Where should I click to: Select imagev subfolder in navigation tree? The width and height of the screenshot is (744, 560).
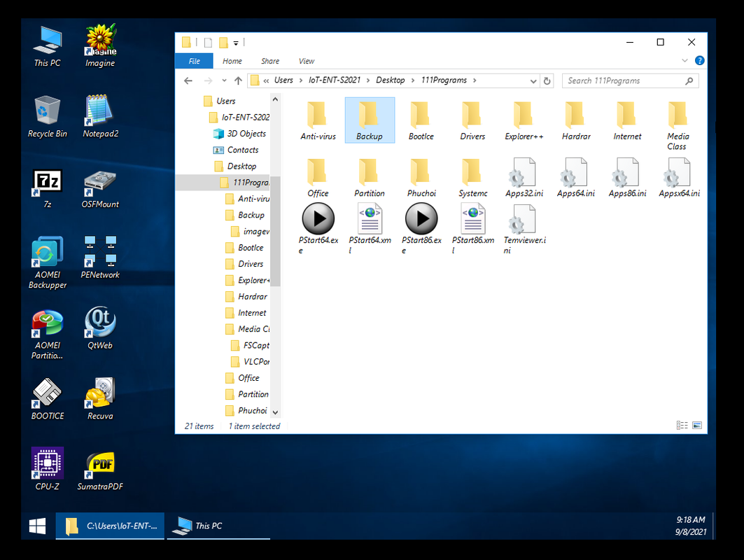click(250, 232)
